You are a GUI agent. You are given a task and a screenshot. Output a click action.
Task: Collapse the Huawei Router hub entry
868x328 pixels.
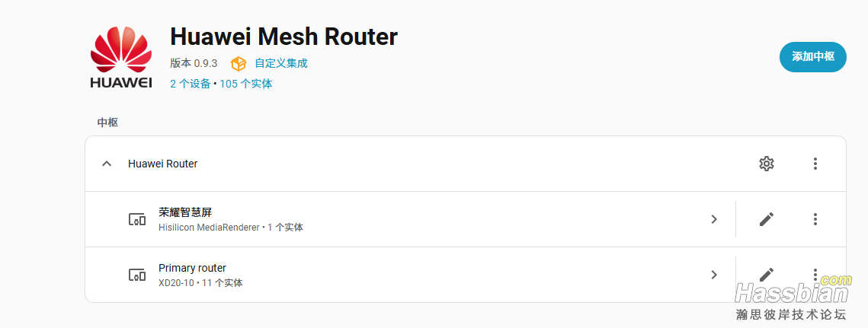107,164
